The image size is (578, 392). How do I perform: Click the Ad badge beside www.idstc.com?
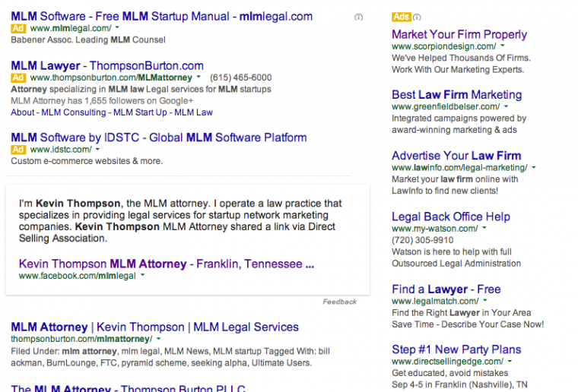[18, 150]
